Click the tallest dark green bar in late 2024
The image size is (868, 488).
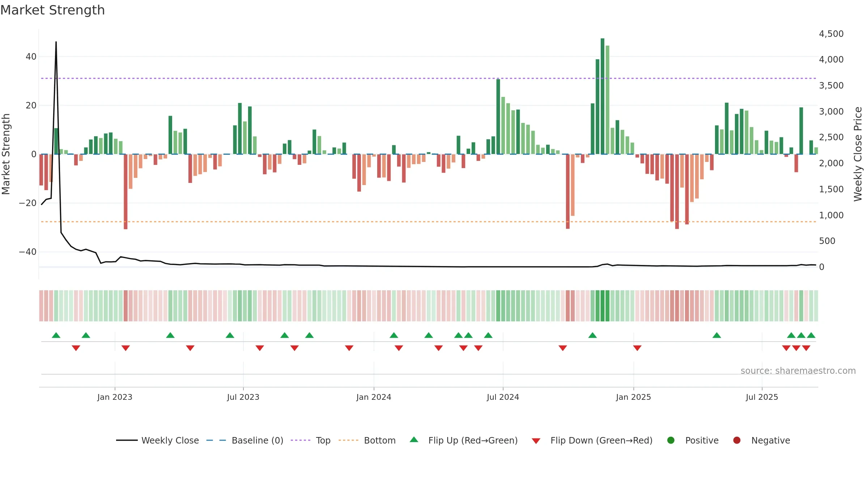pos(603,96)
